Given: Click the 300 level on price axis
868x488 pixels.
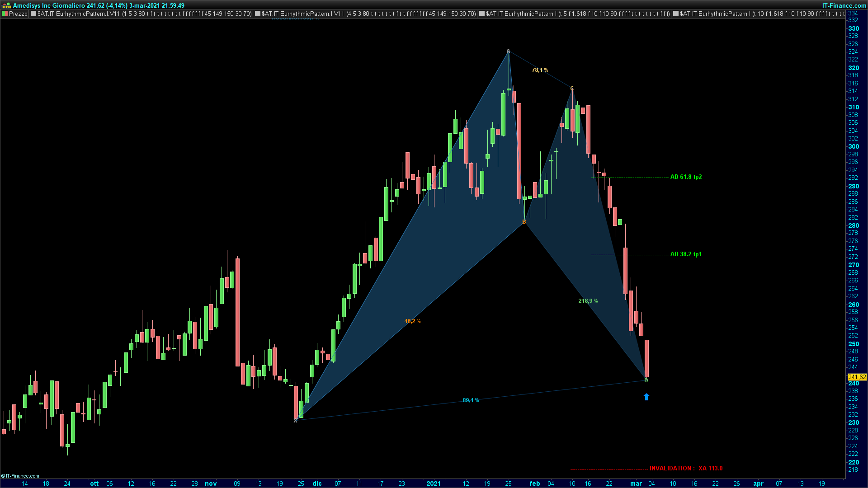Looking at the screenshot, I should pos(854,146).
